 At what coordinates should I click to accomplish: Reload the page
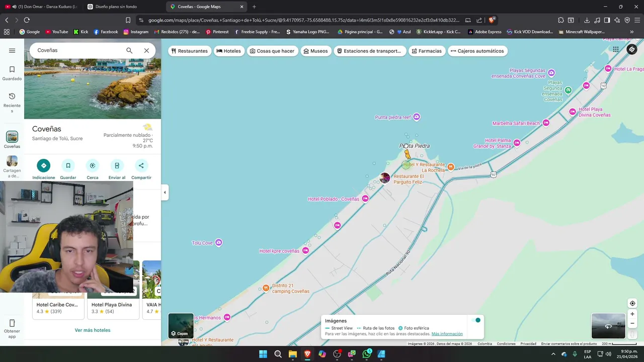(x=27, y=20)
